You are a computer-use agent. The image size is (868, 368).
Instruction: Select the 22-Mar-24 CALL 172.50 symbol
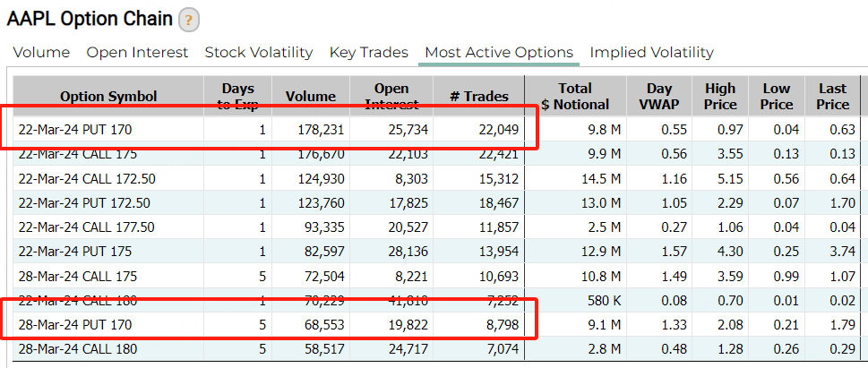87,179
